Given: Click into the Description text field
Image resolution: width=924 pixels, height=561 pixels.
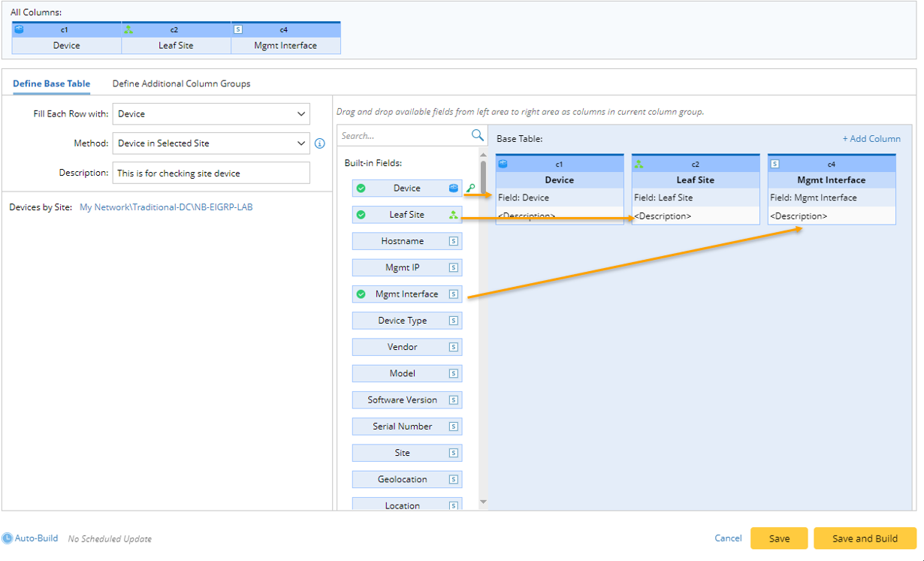Looking at the screenshot, I should (210, 173).
